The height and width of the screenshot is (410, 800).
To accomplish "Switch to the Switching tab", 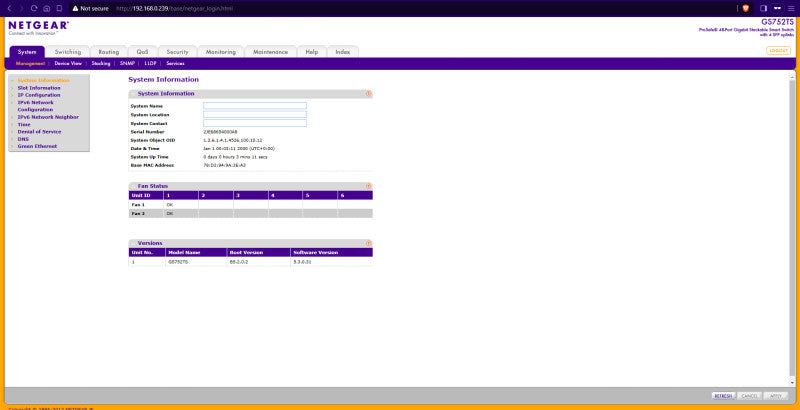I will 68,52.
